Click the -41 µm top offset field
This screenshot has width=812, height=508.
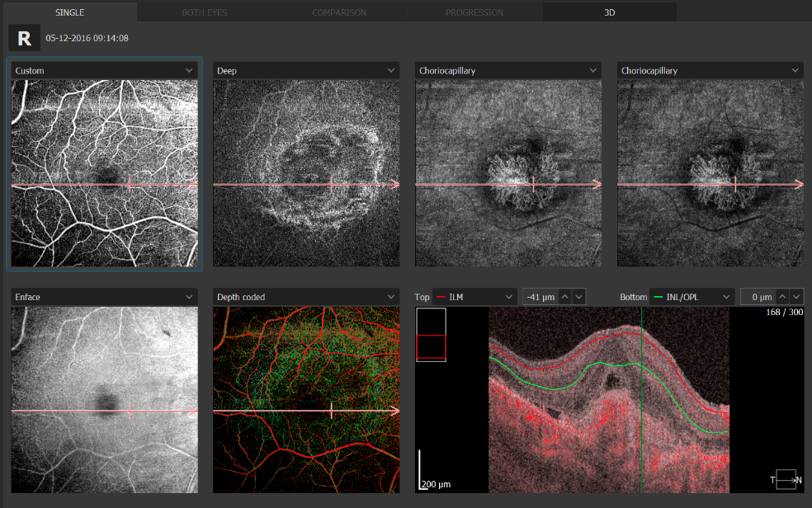tap(539, 297)
